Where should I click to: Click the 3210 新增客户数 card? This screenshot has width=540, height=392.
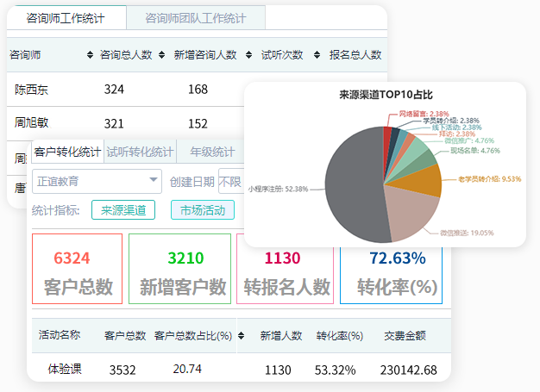(x=179, y=269)
